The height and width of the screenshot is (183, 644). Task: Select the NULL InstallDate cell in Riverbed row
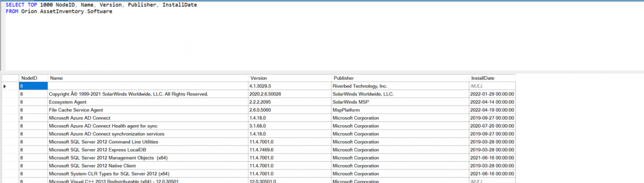[492, 86]
